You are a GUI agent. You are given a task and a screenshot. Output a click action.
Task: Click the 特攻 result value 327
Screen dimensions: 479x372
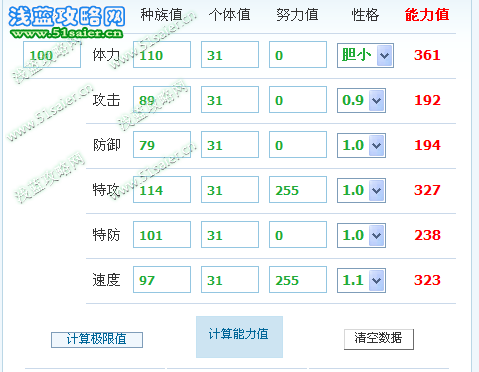pos(427,190)
